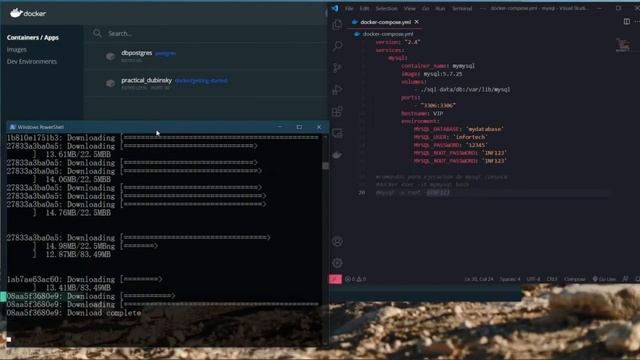Click line number 20 in editor gutter
Screen dimensions: 640x360
[362, 193]
